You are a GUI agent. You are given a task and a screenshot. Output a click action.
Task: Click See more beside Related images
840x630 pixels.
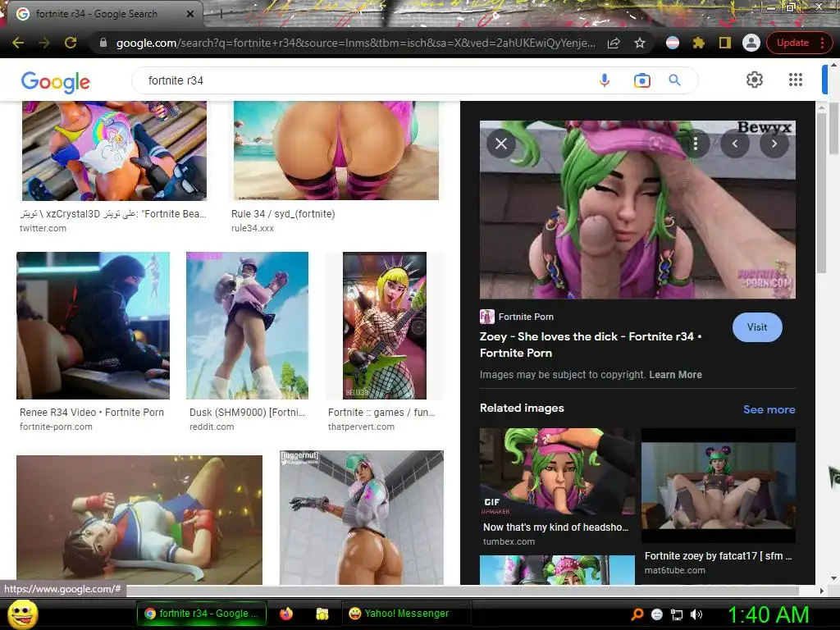[769, 410]
